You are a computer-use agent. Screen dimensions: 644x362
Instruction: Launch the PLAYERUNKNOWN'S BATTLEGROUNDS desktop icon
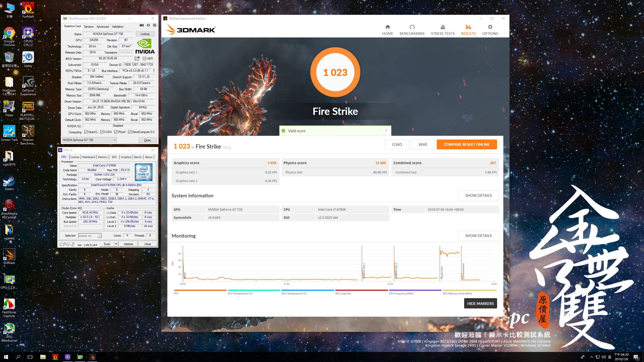click(28, 110)
